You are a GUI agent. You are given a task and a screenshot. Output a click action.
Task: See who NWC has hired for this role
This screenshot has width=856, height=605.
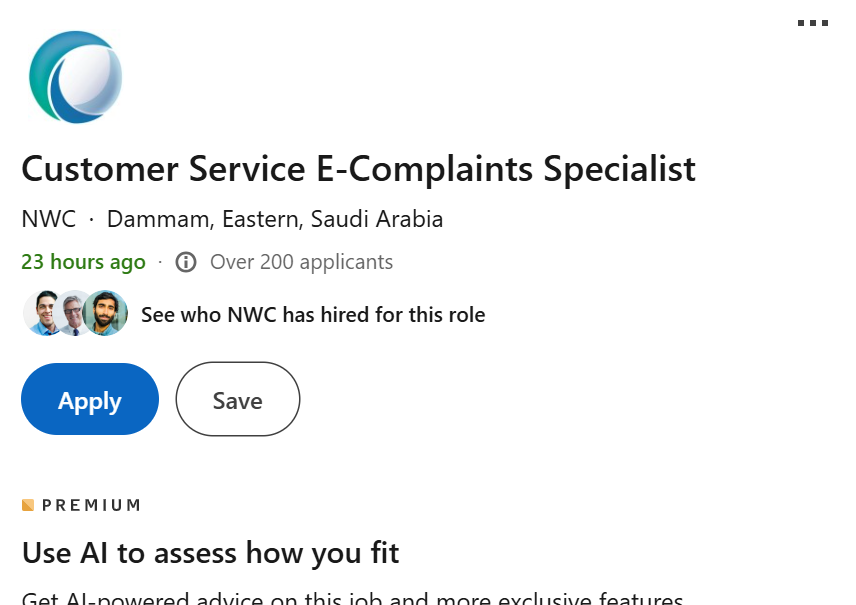pyautogui.click(x=313, y=315)
